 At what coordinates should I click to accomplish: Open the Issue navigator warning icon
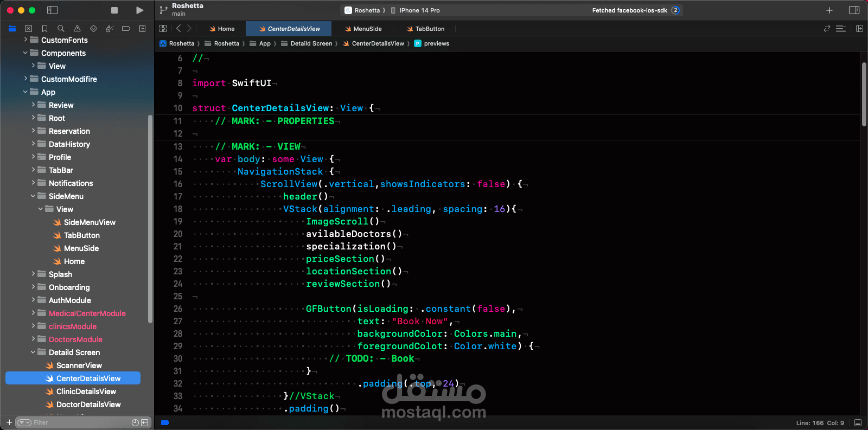77,29
